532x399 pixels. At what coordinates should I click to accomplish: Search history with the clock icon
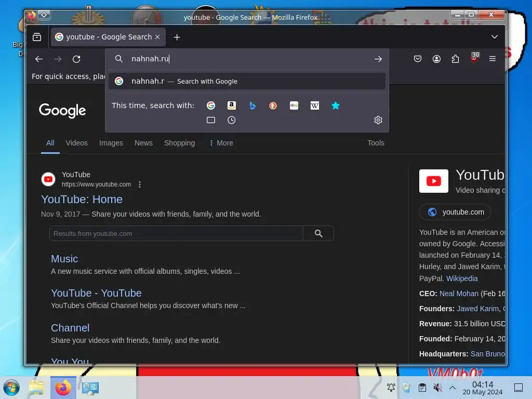point(231,120)
